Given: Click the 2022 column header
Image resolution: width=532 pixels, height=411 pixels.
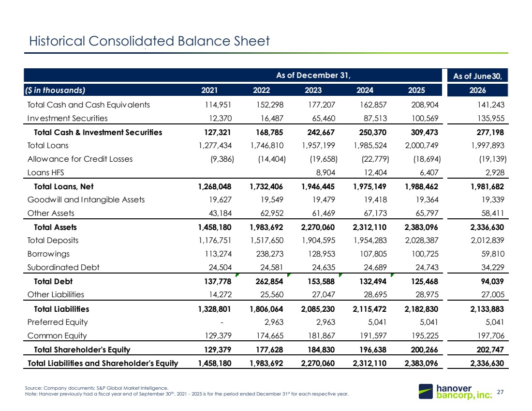Looking at the screenshot, I should tap(261, 91).
